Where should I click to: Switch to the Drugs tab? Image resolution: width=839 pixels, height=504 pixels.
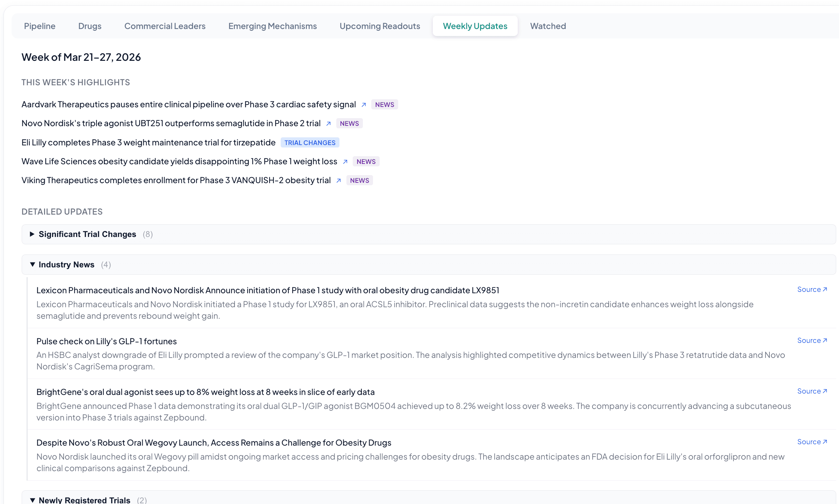(90, 26)
